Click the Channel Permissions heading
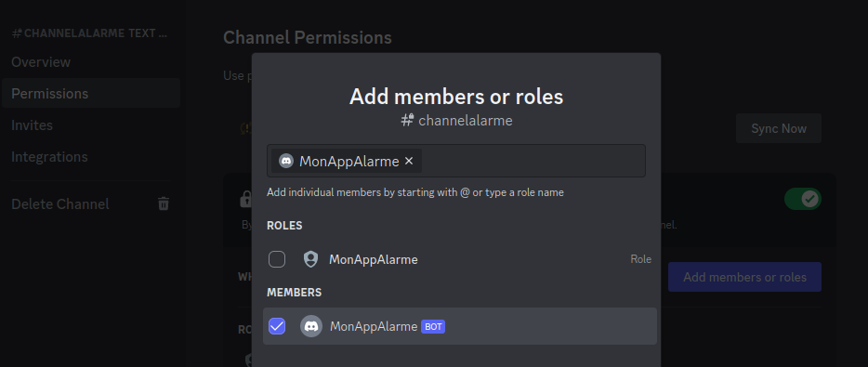The image size is (868, 367). (308, 38)
